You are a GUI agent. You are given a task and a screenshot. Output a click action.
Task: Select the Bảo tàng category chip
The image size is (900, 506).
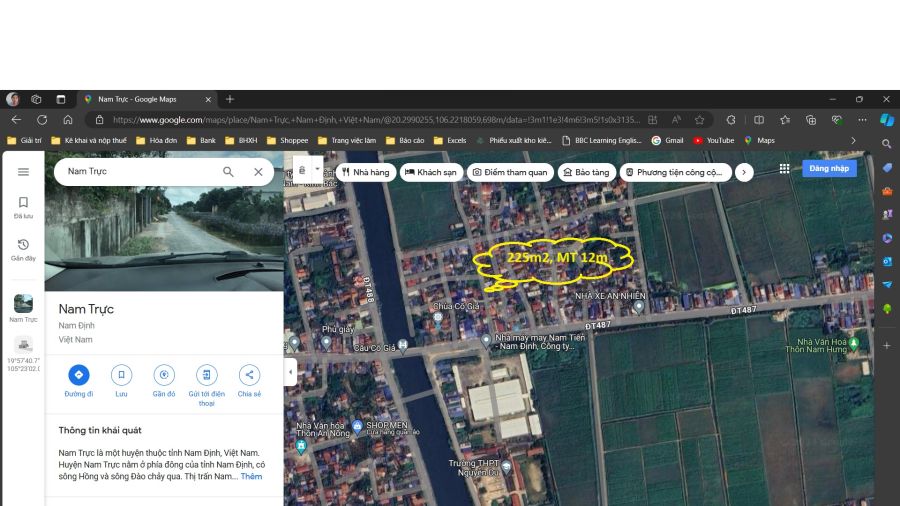(x=586, y=172)
